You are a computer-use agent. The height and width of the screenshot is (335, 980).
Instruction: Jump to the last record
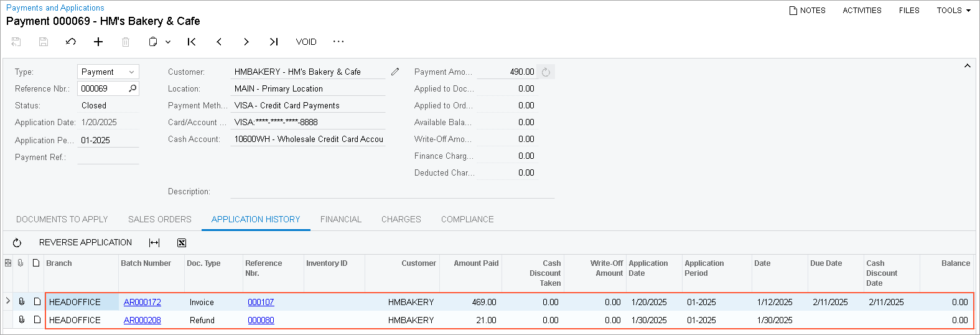274,42
